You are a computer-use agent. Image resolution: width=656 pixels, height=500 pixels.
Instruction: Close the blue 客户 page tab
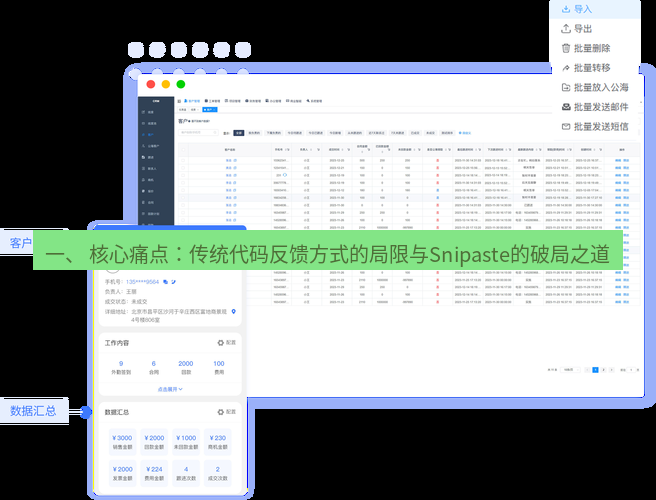(215, 110)
